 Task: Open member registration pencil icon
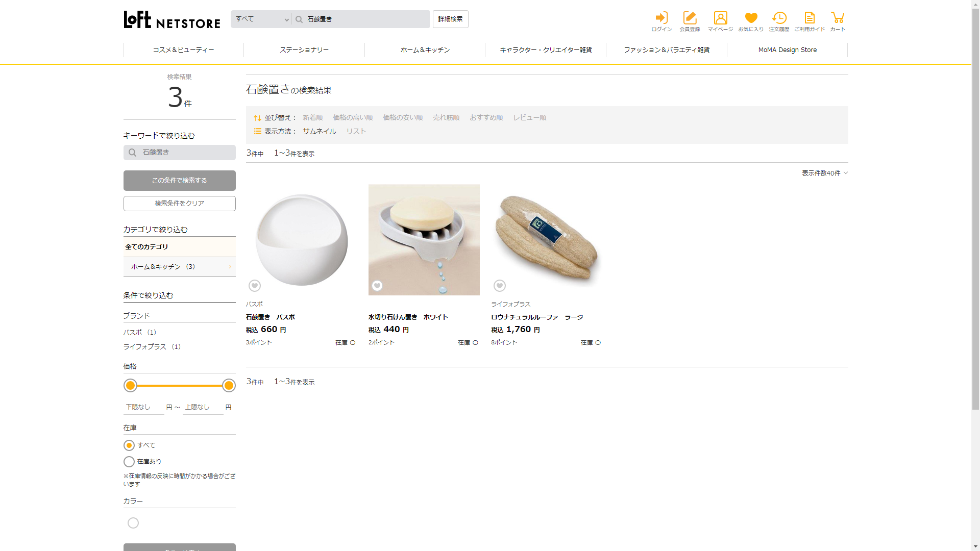point(690,18)
